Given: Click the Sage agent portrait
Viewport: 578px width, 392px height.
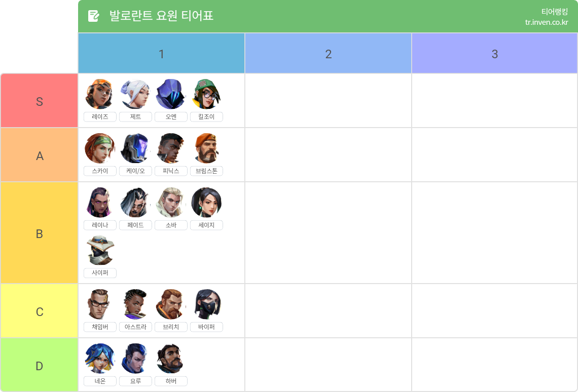Looking at the screenshot, I should pyautogui.click(x=206, y=203).
